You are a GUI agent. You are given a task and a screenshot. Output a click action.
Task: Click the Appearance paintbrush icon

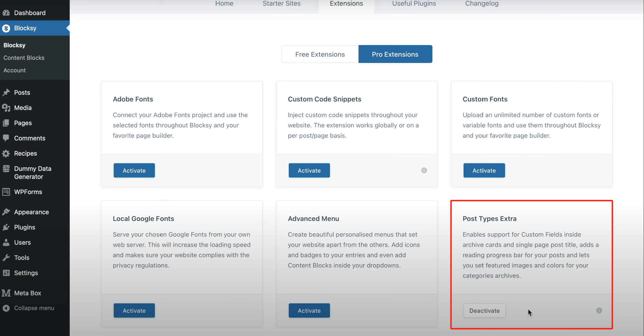pos(6,212)
